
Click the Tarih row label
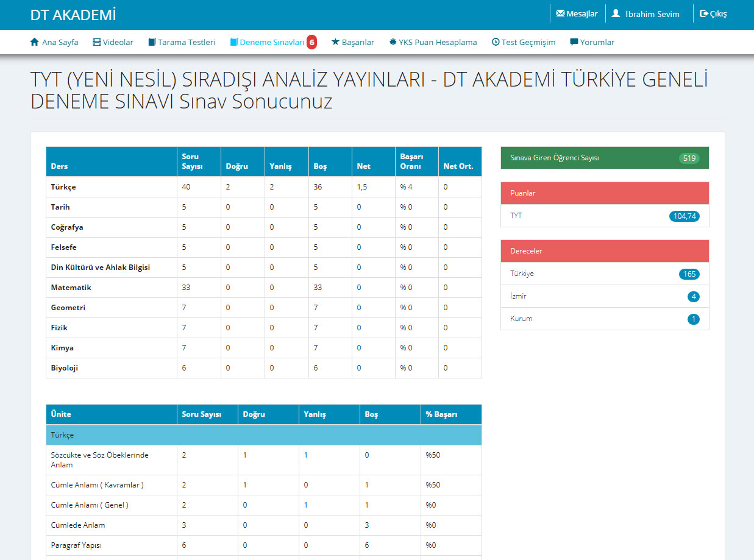coord(60,207)
